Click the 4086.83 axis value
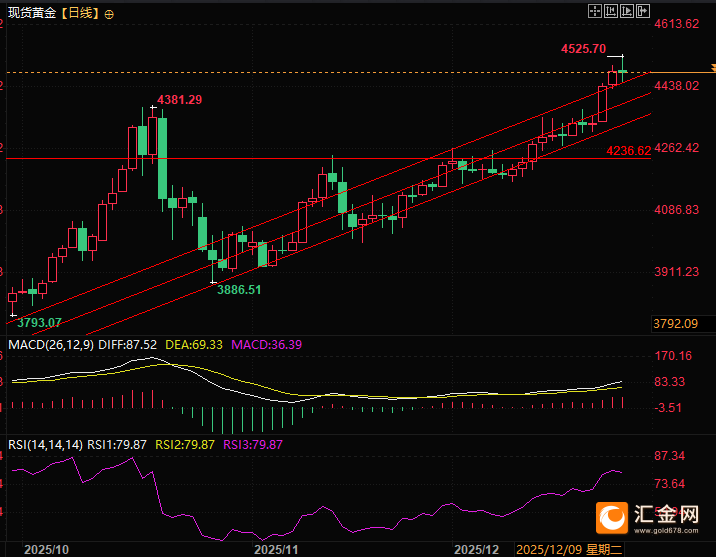This screenshot has width=716, height=557. pyautogui.click(x=676, y=210)
